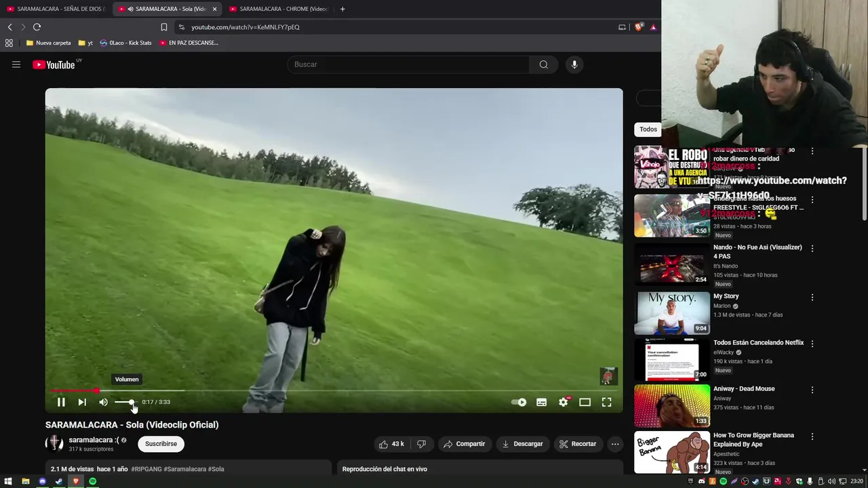Adjust the volume slider handle
Viewport: 868px width, 488px height.
click(131, 402)
